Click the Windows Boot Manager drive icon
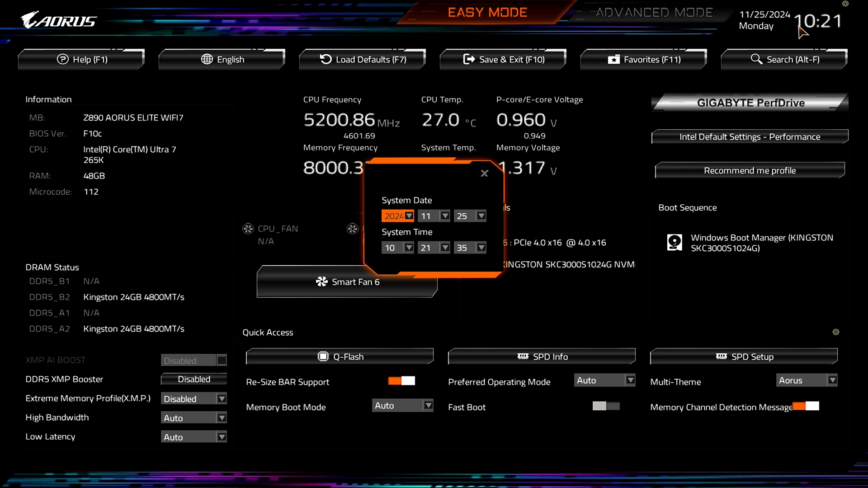 [x=675, y=242]
